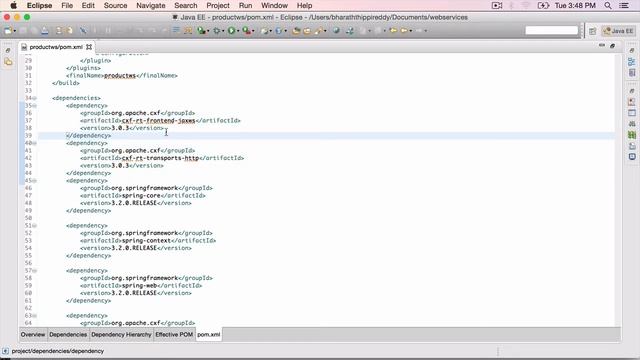The image size is (640, 360).
Task: Switch to the Overview tab
Action: tap(33, 334)
